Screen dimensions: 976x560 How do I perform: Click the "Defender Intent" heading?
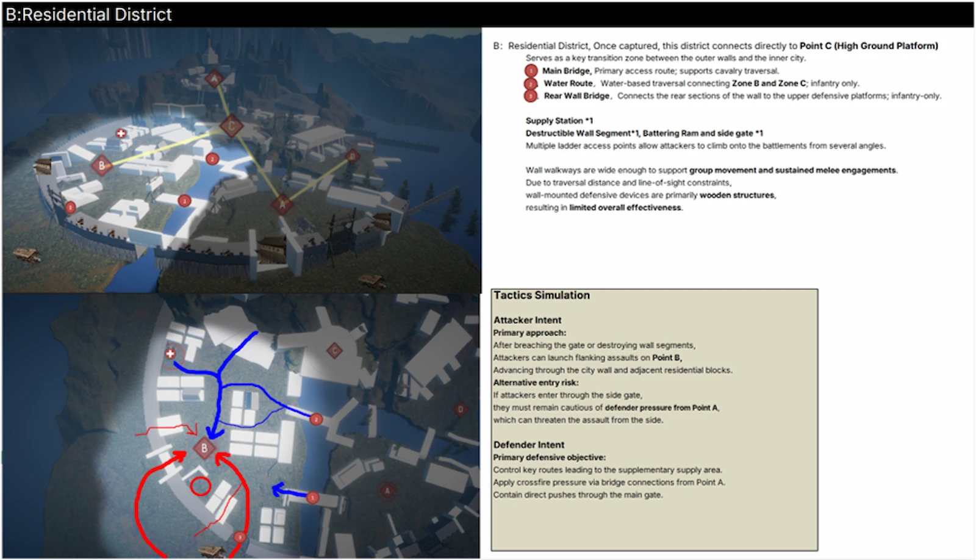pos(528,445)
